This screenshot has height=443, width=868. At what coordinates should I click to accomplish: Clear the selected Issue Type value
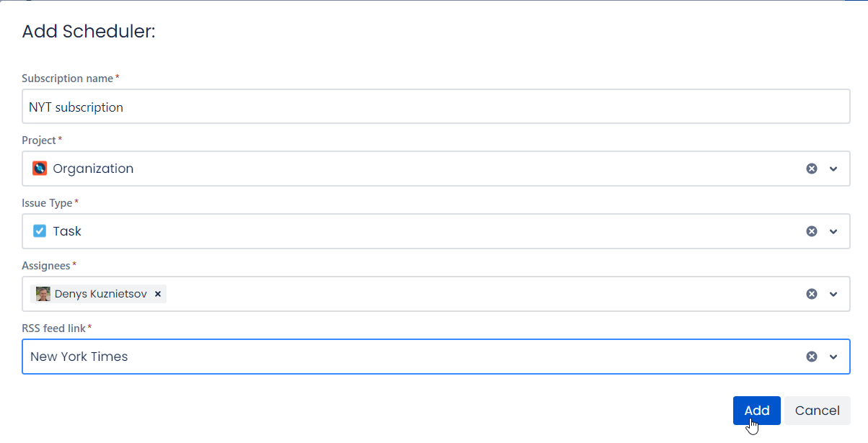tap(812, 231)
